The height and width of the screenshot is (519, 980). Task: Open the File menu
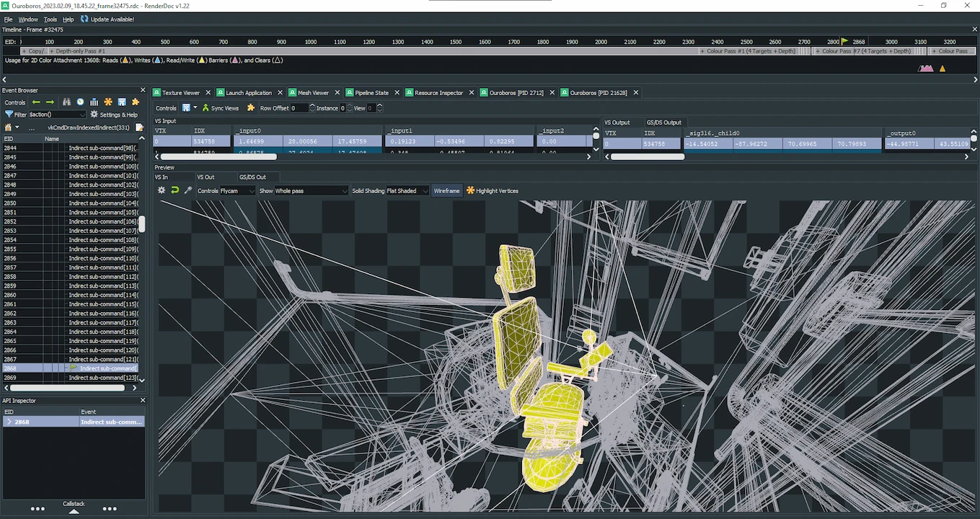point(8,19)
